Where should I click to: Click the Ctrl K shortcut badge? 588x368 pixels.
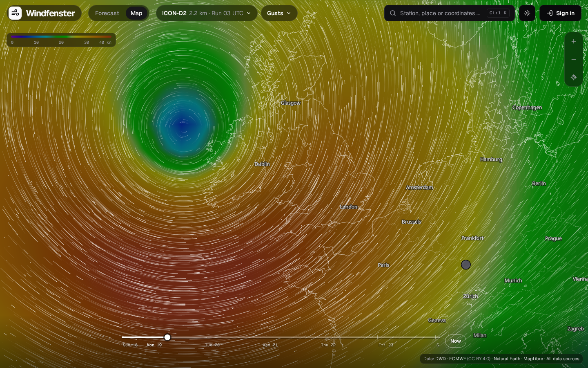pos(498,13)
